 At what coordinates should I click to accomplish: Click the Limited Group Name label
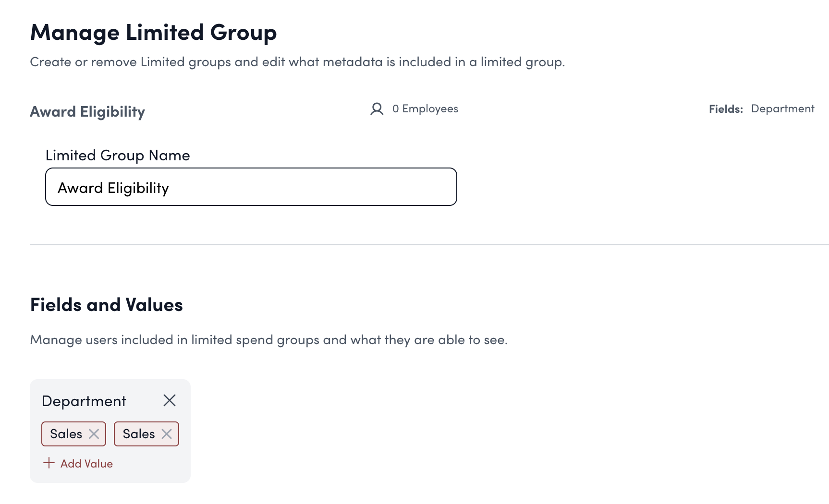pos(118,155)
